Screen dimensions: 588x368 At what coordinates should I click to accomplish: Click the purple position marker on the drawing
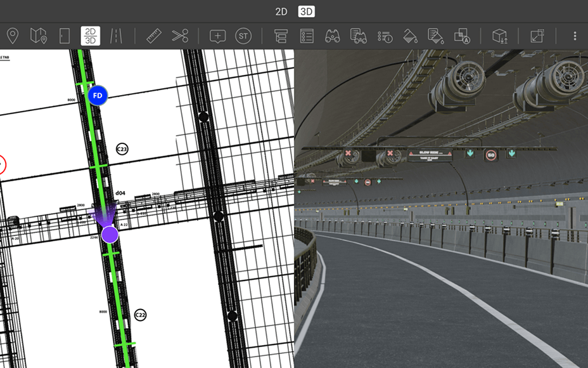(110, 234)
